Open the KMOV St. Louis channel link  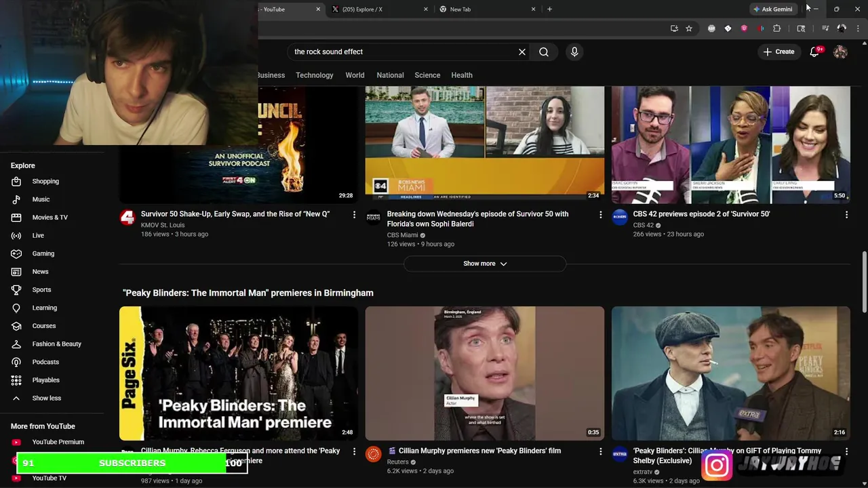click(163, 225)
